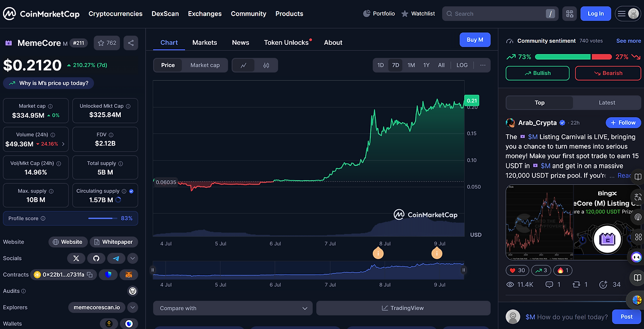The width and height of the screenshot is (644, 329).
Task: Expand Volume (24h) details arrow
Action: point(63,144)
